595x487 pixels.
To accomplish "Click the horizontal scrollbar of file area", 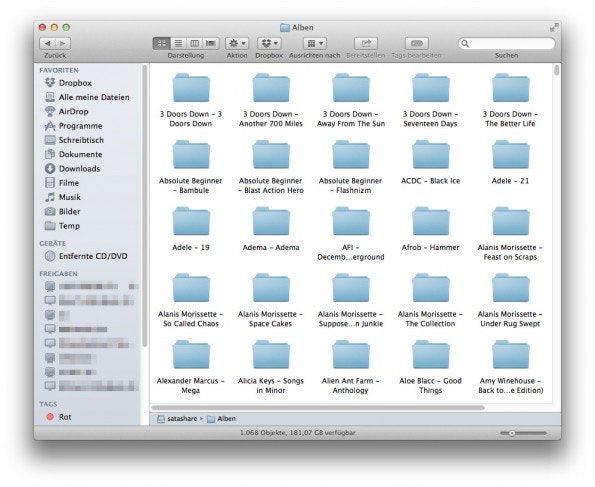I will coord(318,408).
